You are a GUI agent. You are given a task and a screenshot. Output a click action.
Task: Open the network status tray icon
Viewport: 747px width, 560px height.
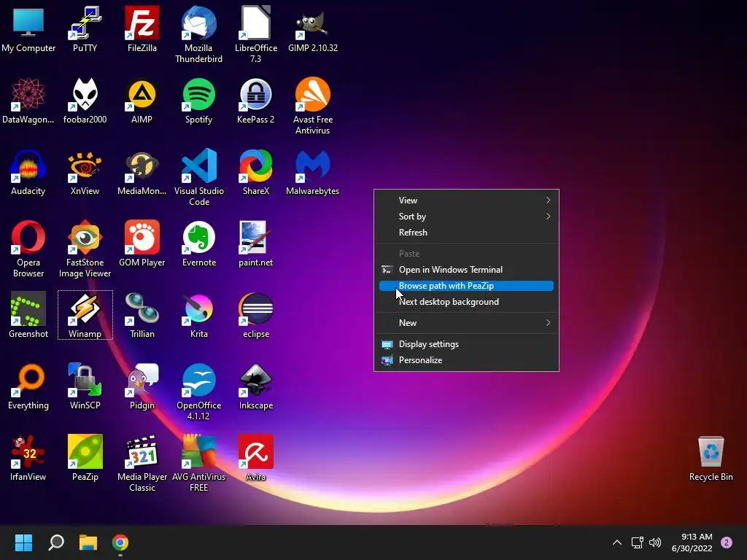click(637, 542)
